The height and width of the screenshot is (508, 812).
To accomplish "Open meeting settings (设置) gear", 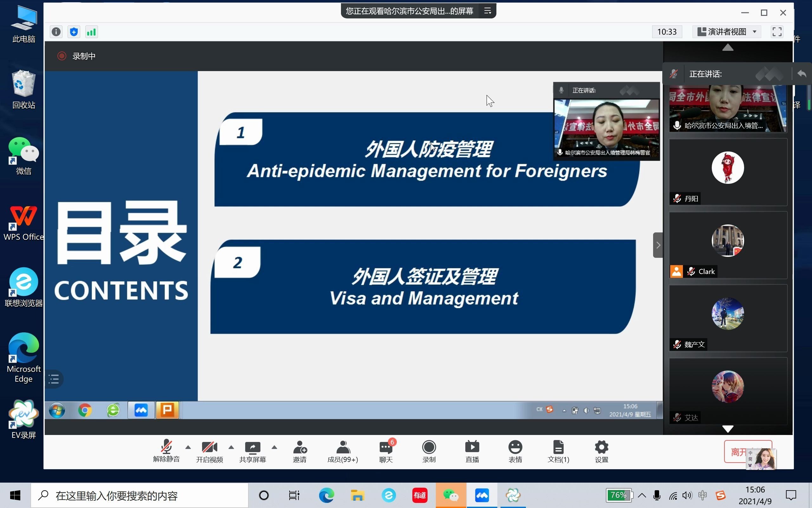I will tap(601, 451).
